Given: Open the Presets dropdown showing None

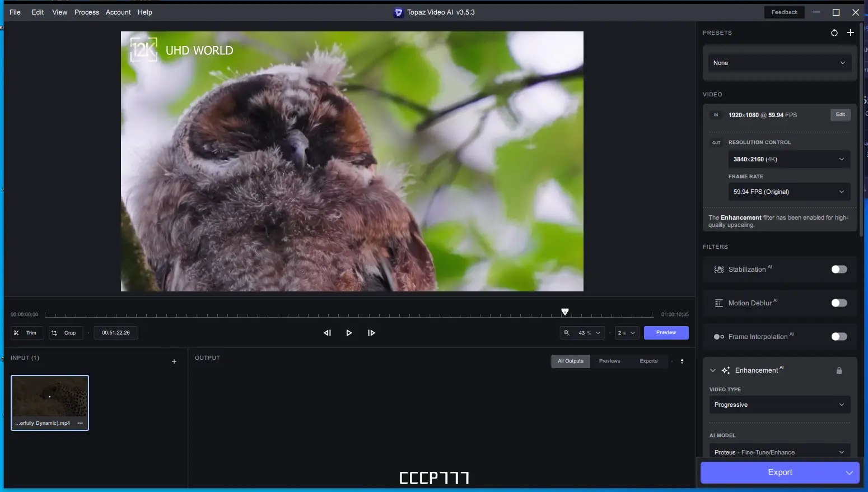Looking at the screenshot, I should point(780,63).
